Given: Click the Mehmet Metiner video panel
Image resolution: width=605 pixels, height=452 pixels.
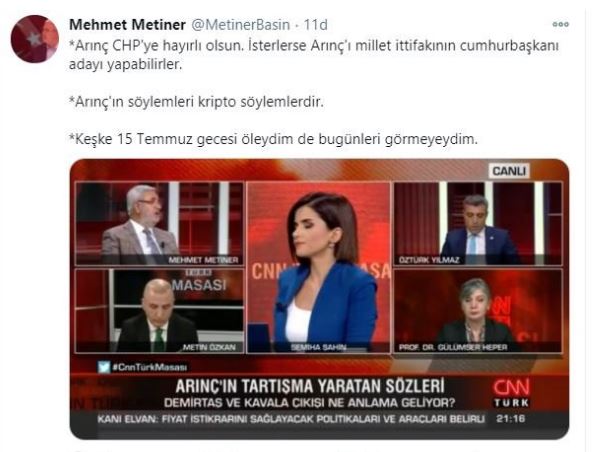Looking at the screenshot, I should (160, 224).
